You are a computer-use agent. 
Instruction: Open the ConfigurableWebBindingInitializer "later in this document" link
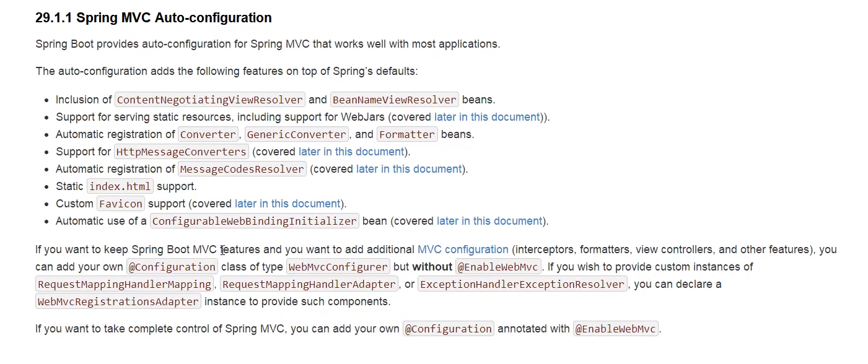coord(489,221)
